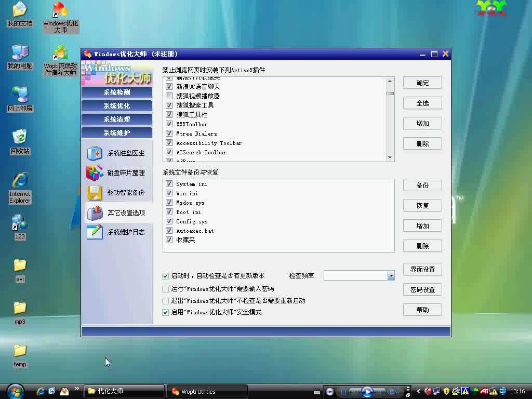Click the ActiveX list scrollbar thumb
Screen dimensions: 532x399
click(390, 94)
